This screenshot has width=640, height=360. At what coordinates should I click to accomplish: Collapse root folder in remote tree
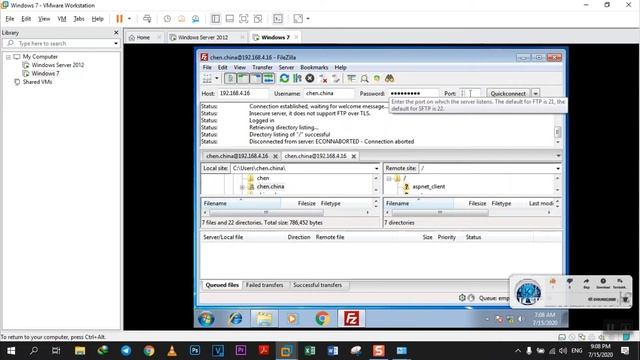(x=389, y=178)
